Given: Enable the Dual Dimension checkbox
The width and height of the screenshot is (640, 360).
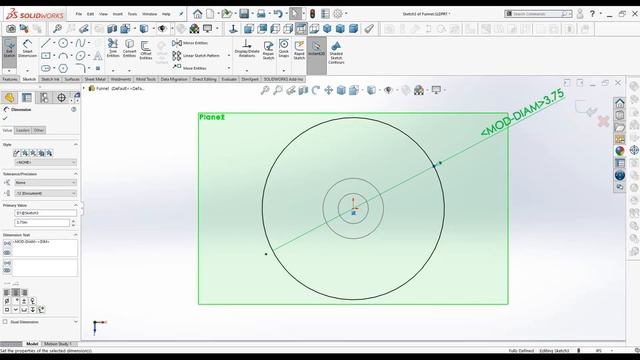Looking at the screenshot, I should (5, 322).
